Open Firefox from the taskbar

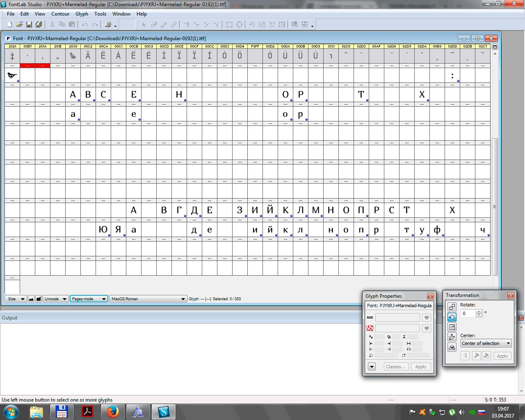(x=113, y=412)
